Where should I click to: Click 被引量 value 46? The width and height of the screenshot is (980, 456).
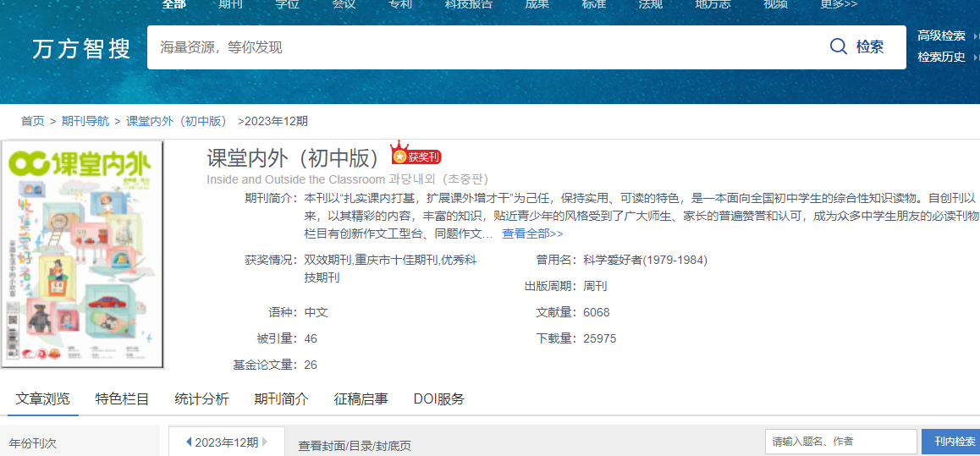311,338
